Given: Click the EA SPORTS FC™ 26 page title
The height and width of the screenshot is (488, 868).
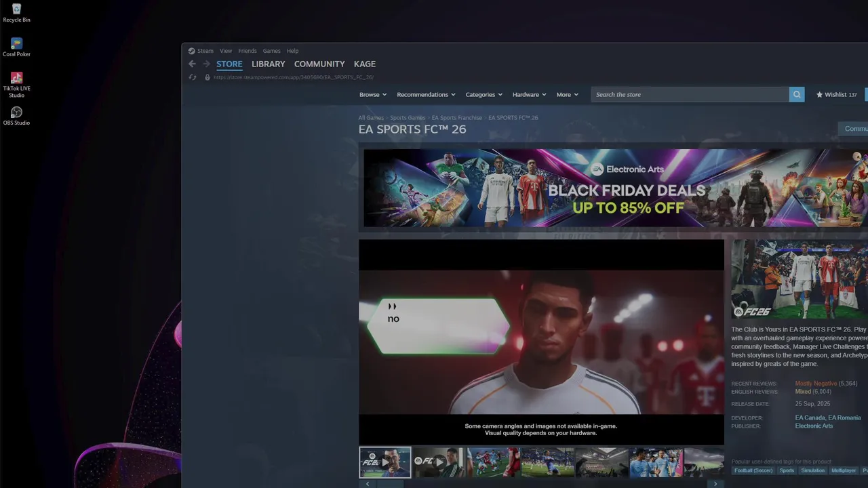Looking at the screenshot, I should pos(412,129).
